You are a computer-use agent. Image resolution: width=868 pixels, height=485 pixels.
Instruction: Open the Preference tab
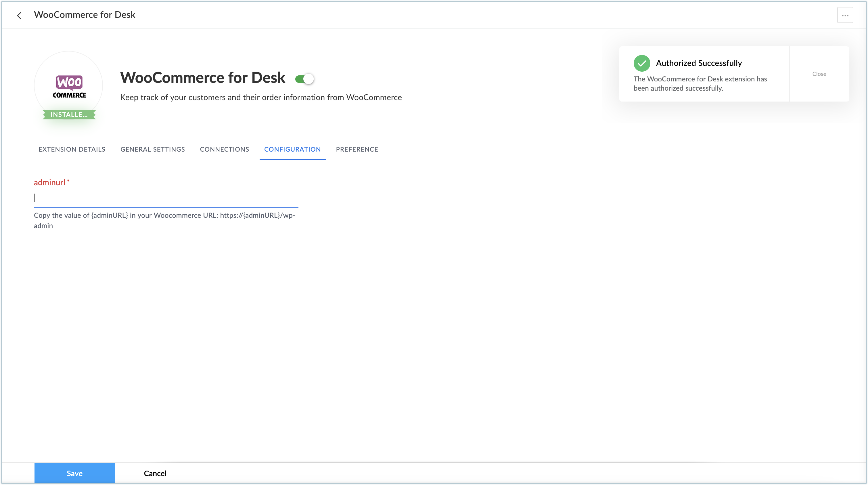pyautogui.click(x=357, y=149)
